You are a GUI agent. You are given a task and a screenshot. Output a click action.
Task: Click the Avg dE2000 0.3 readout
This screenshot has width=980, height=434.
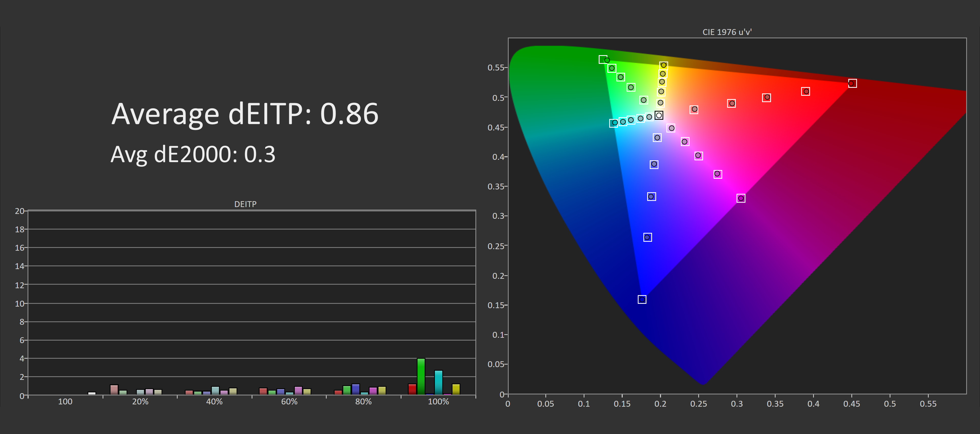point(193,154)
